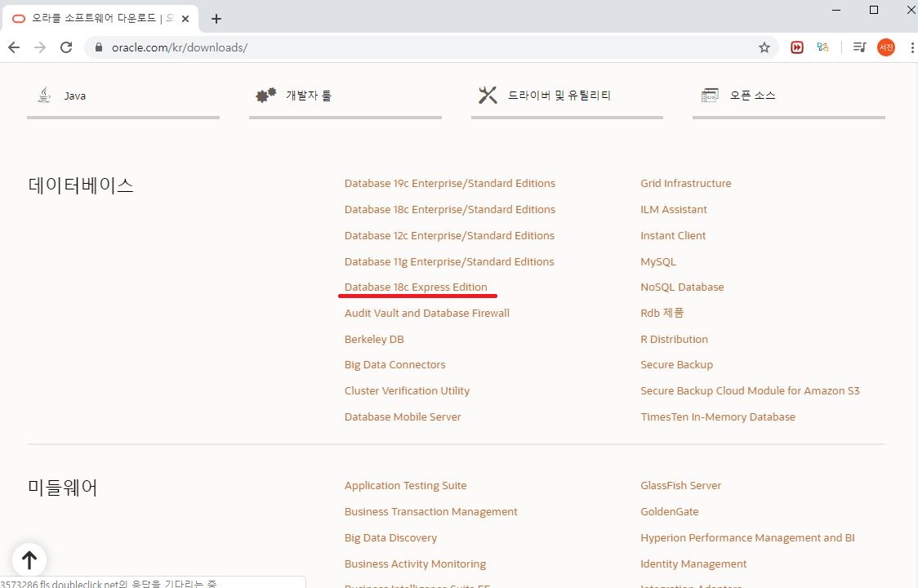Switch to the Oracle software download tab

(x=100, y=19)
